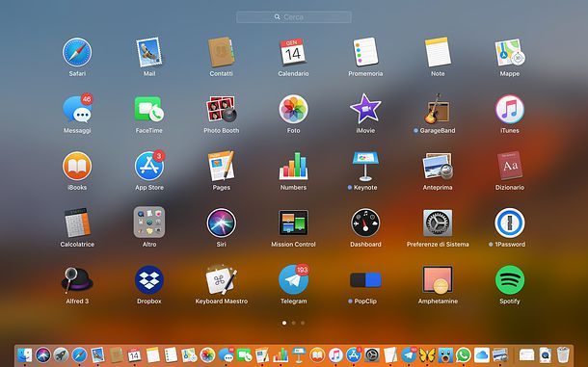This screenshot has height=367, width=588.
Task: Jump to the third Launchpad page dot
Action: point(303,323)
